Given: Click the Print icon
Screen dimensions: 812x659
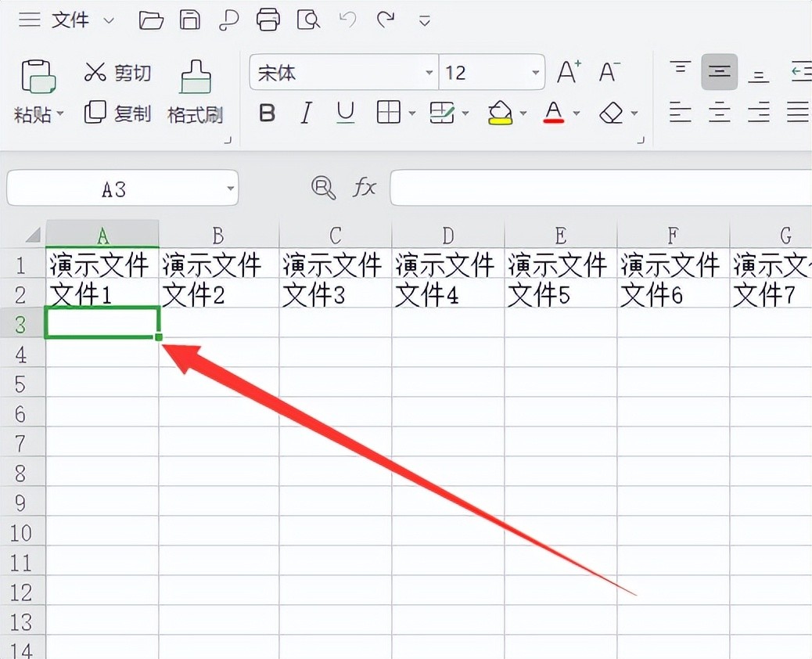Looking at the screenshot, I should point(268,20).
